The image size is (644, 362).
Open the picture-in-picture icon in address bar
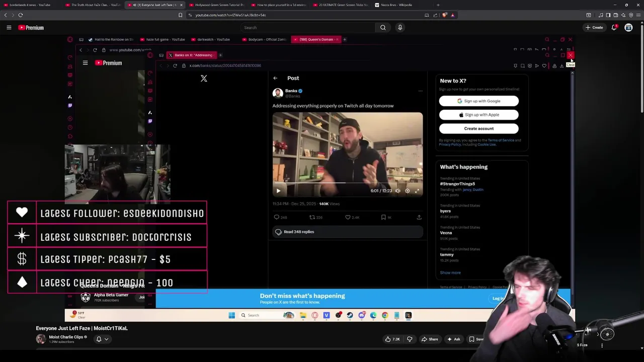[x=427, y=15]
